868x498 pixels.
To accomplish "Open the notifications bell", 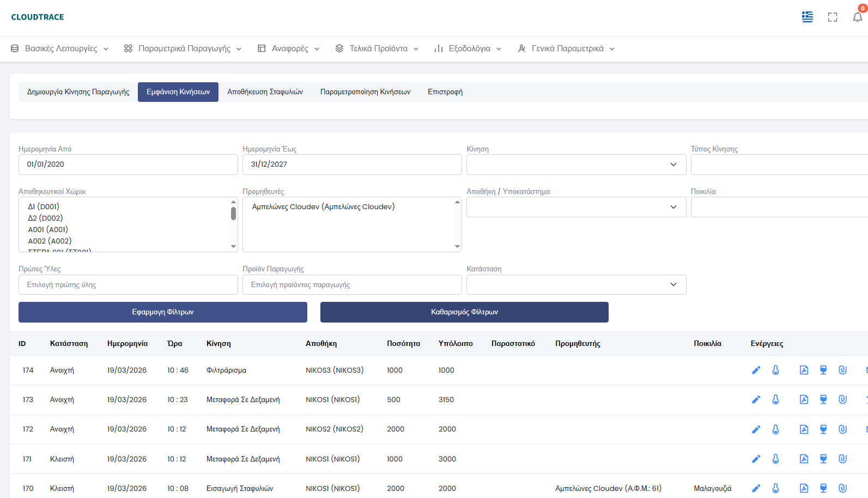I will (857, 17).
